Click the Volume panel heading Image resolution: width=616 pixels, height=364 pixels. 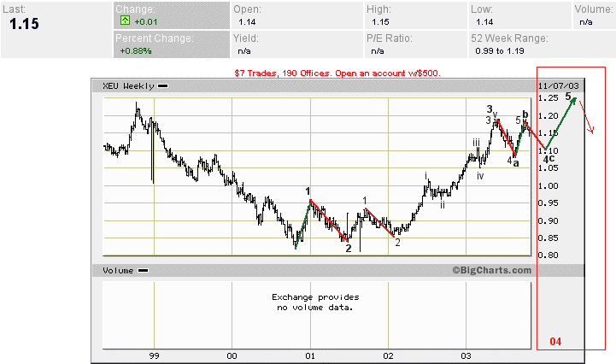[118, 271]
